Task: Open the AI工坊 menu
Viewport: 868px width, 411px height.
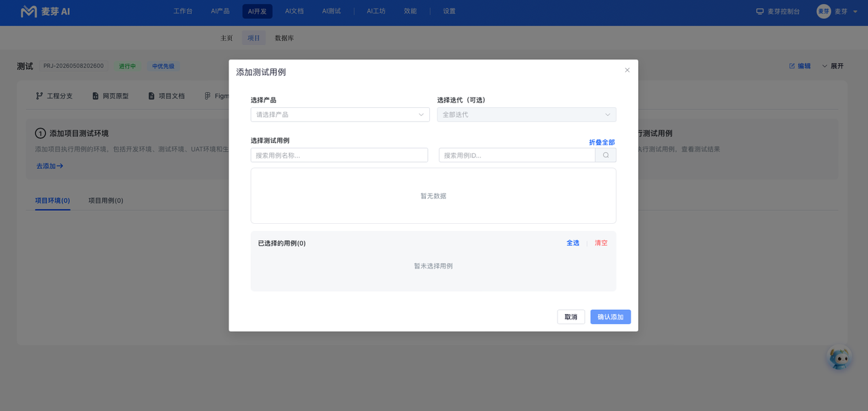Action: click(376, 12)
